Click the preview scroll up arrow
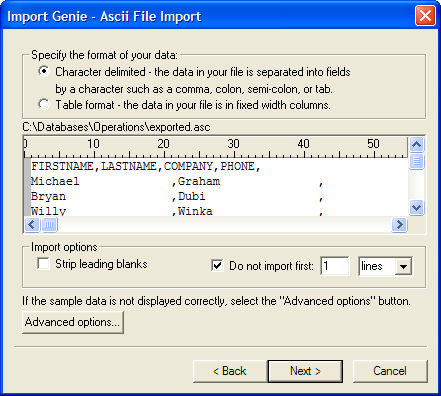The height and width of the screenshot is (396, 441). click(x=417, y=145)
